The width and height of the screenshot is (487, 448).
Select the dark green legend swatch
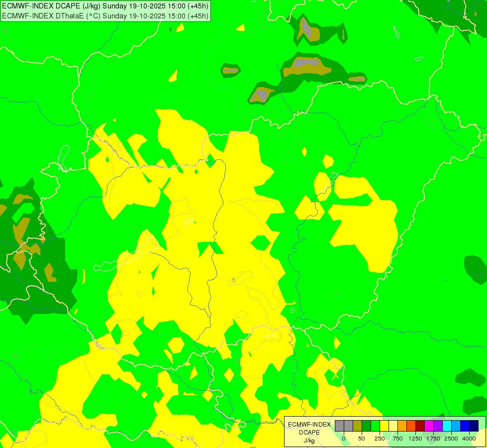[x=367, y=426]
